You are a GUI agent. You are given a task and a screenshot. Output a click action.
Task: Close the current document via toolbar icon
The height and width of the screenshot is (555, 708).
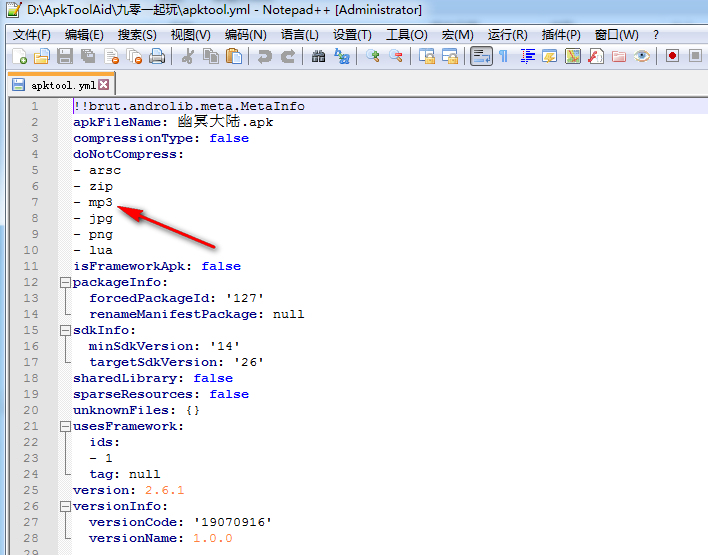[x=111, y=56]
